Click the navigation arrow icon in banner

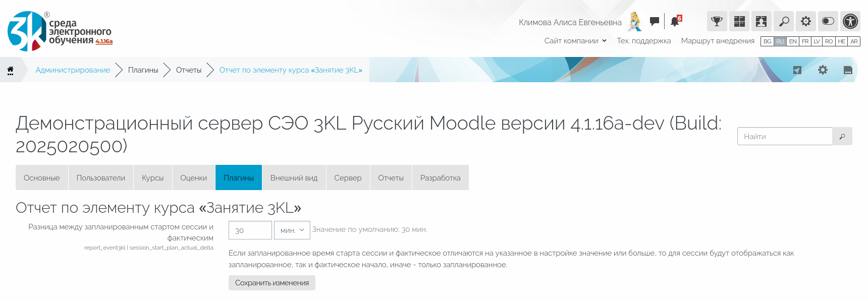click(797, 70)
